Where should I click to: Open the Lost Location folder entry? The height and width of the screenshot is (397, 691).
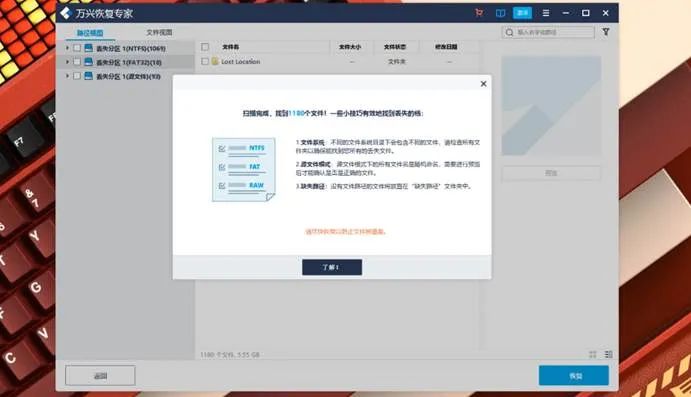click(x=241, y=62)
